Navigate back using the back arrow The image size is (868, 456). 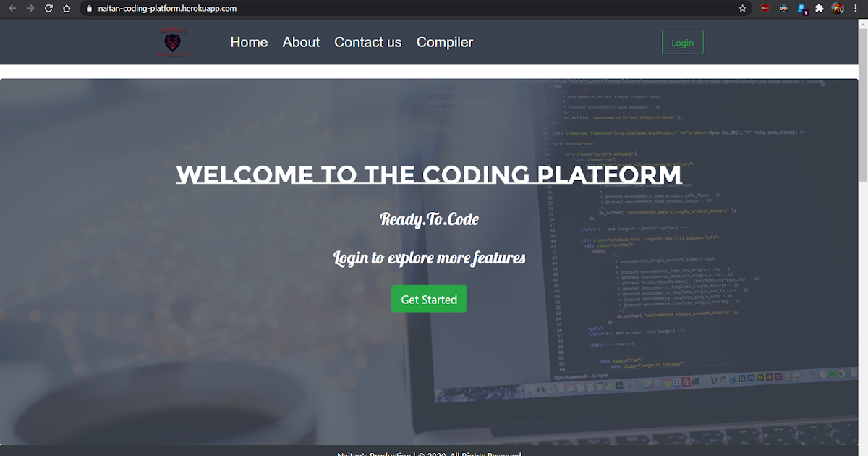[12, 9]
